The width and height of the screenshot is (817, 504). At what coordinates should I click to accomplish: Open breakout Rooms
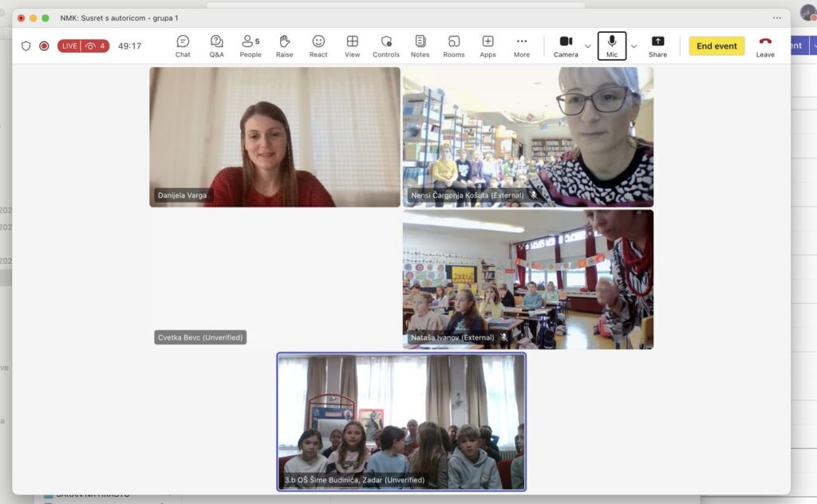click(453, 46)
